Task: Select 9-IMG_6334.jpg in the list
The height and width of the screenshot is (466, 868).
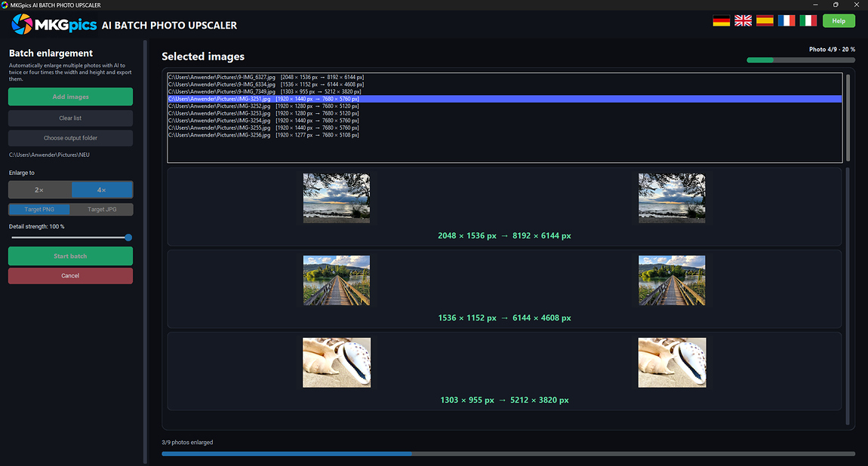Action: (504, 84)
